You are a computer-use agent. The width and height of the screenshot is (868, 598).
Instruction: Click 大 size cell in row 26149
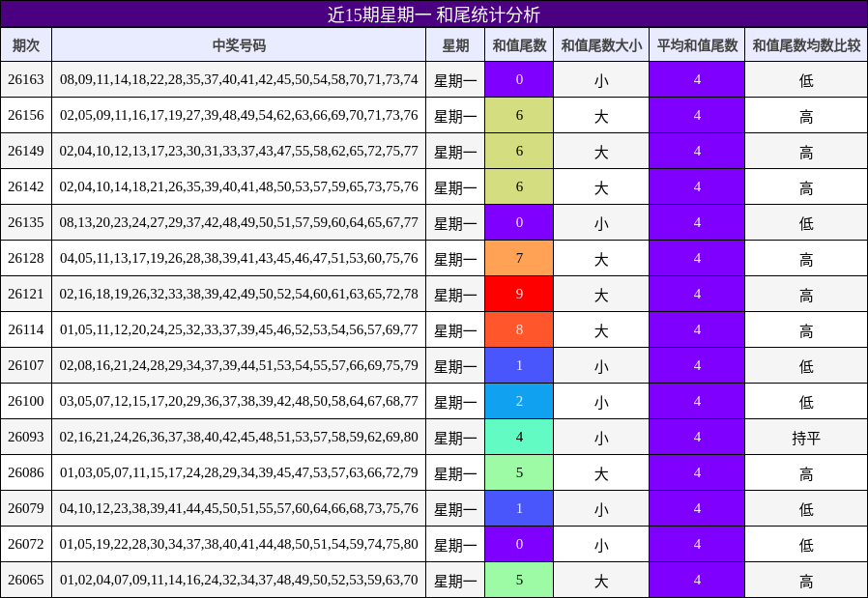(x=601, y=151)
